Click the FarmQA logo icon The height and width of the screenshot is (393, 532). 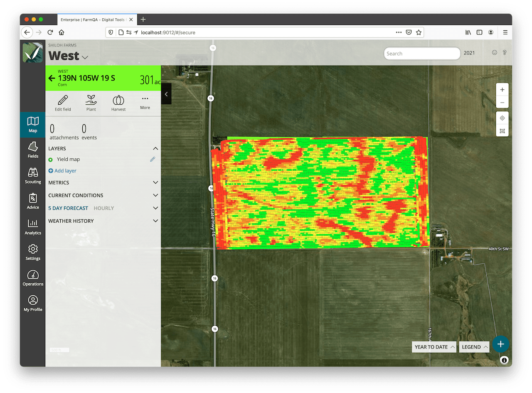pyautogui.click(x=33, y=52)
